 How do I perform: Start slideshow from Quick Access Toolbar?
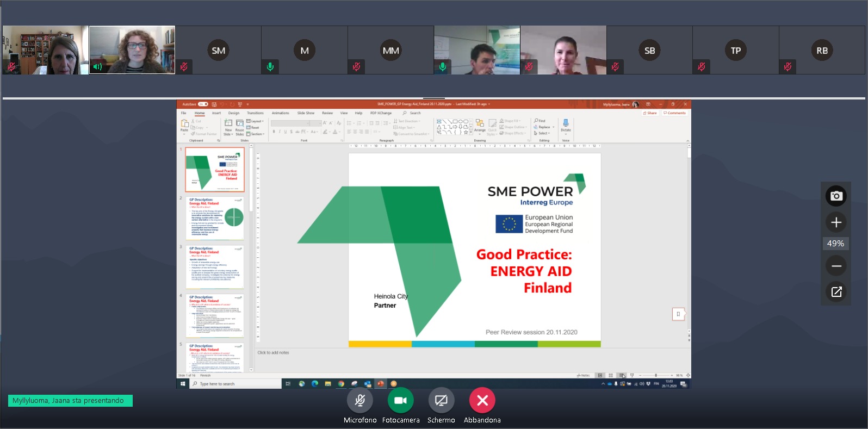240,104
